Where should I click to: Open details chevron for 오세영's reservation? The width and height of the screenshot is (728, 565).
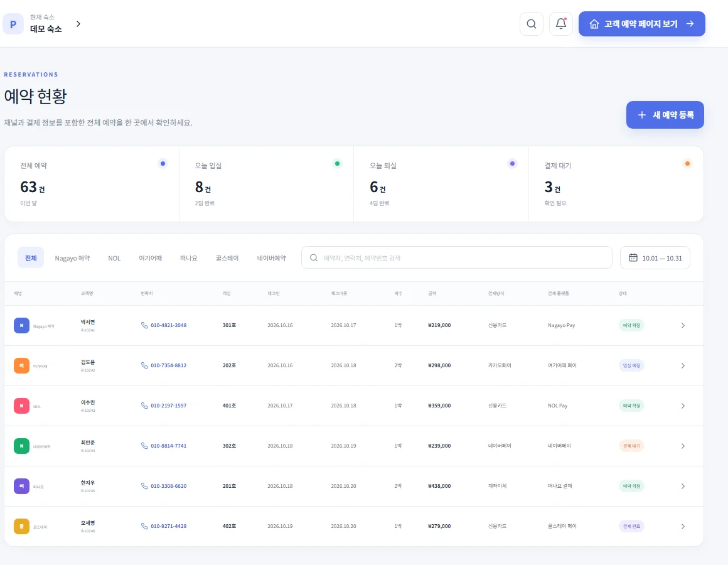tap(683, 527)
